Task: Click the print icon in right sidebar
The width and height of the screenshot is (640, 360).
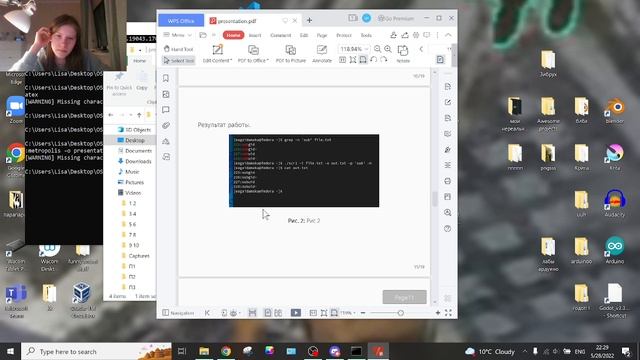Action: click(x=448, y=181)
